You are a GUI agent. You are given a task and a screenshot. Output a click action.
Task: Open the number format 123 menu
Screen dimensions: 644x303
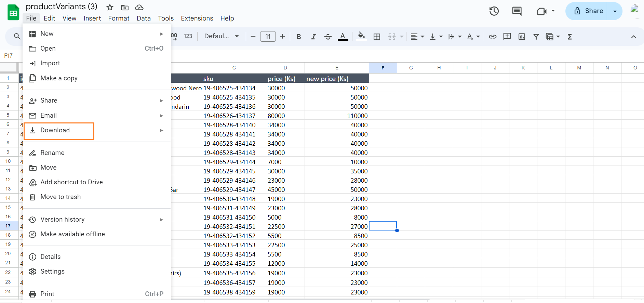[x=188, y=36]
